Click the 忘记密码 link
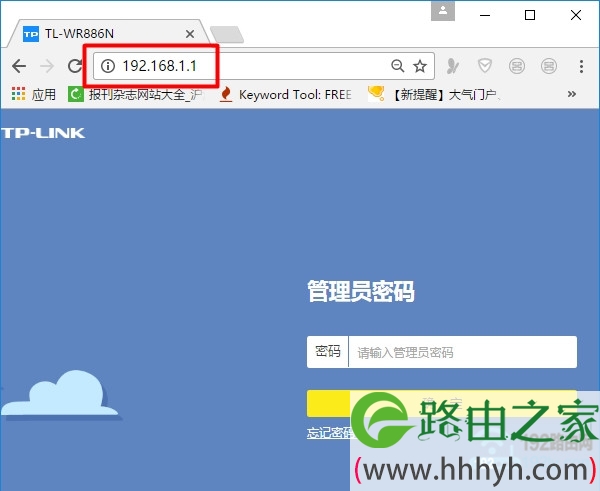 tap(330, 432)
